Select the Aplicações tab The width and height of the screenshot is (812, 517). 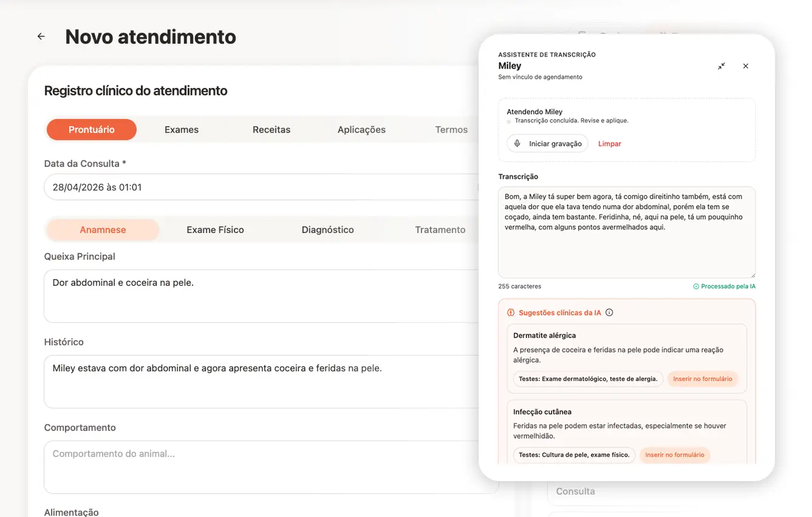click(361, 130)
